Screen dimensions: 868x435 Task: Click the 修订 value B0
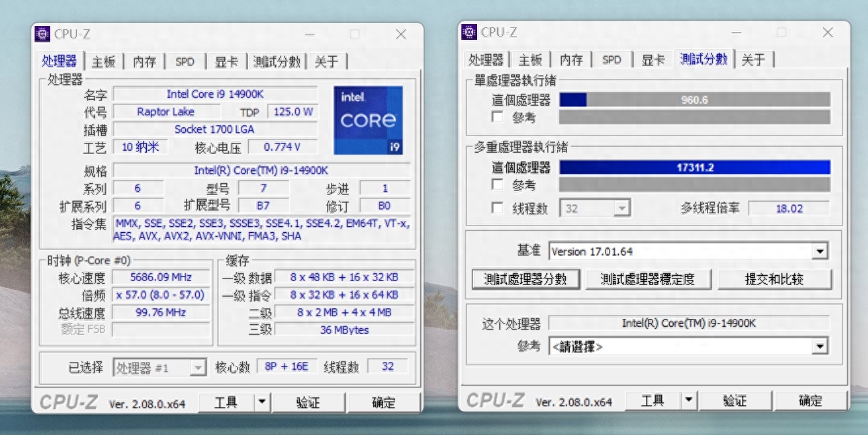[x=384, y=205]
